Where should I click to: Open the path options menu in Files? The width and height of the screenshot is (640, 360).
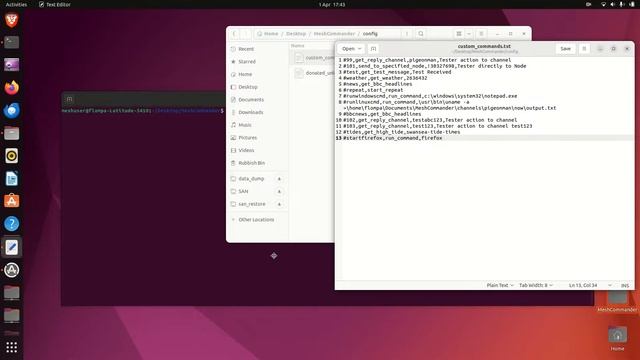pos(407,33)
